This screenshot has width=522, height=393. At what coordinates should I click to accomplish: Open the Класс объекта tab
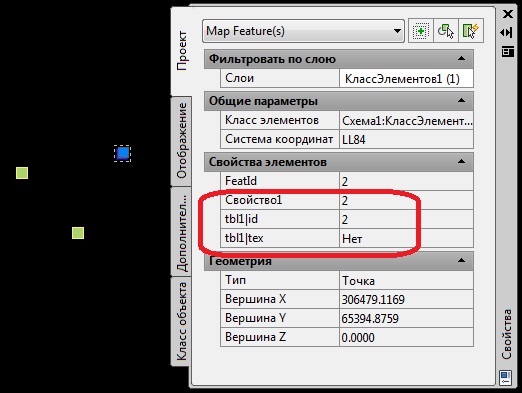pyautogui.click(x=182, y=322)
